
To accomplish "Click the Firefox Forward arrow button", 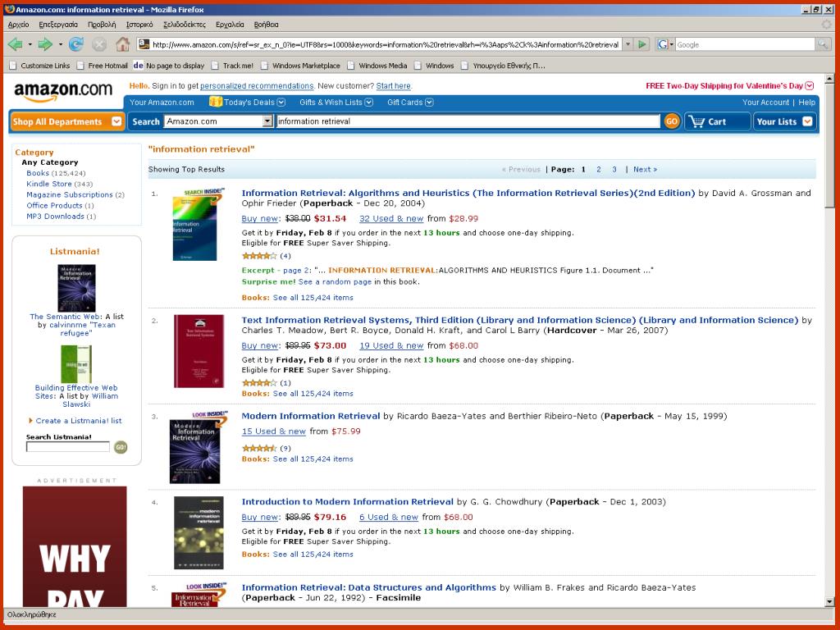I will (46, 44).
